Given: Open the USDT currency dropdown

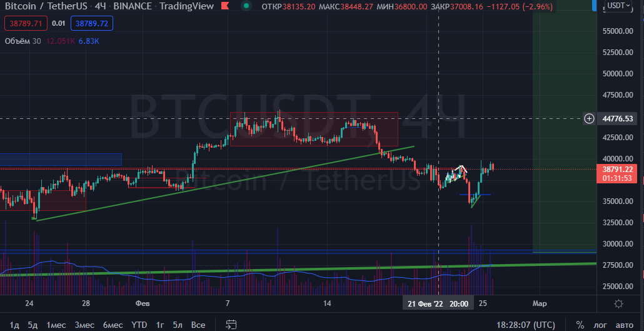Looking at the screenshot, I should [x=618, y=6].
